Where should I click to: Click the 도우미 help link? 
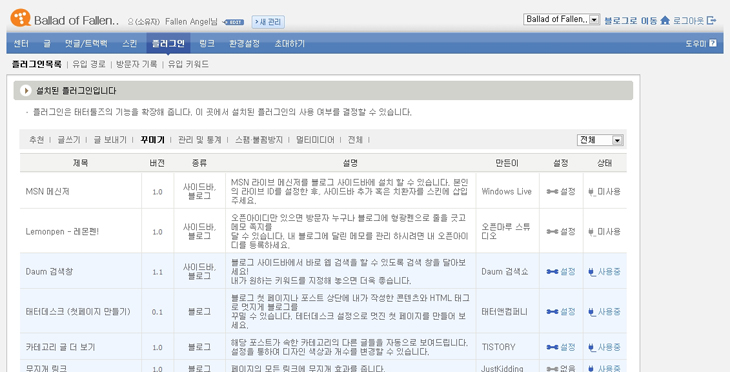coord(696,43)
